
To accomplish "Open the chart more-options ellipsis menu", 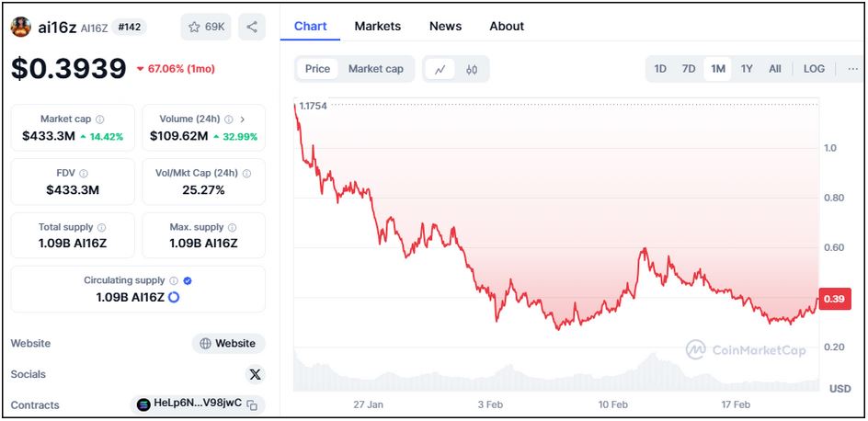I will coord(852,69).
